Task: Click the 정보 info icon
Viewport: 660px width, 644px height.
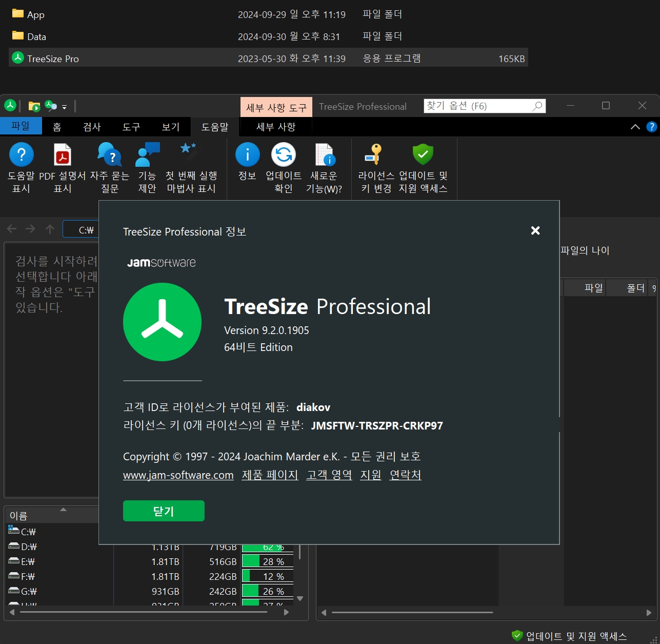Action: (248, 154)
